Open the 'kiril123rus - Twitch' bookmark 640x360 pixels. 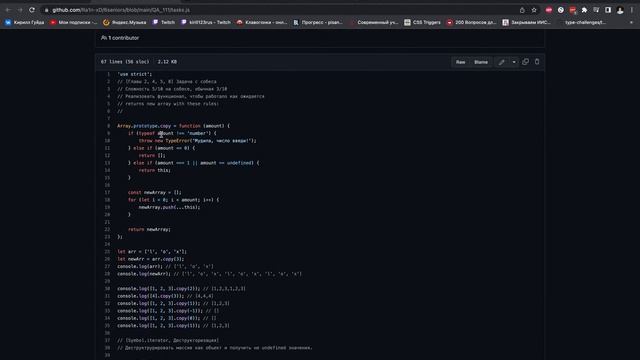[206, 22]
